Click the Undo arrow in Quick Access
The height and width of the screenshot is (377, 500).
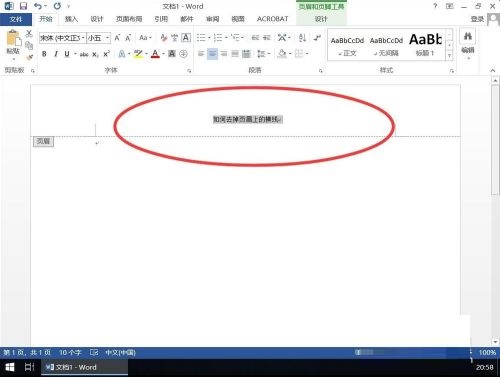38,6
